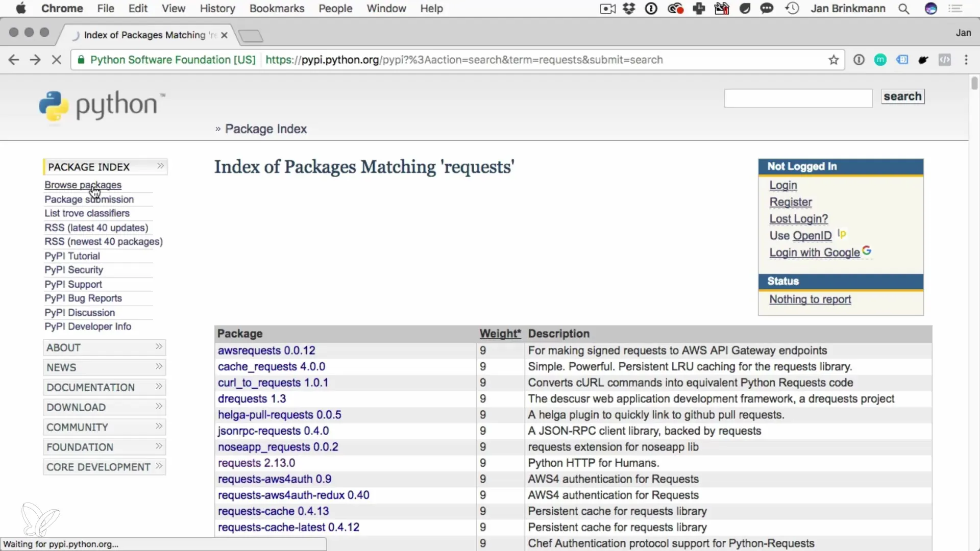Expand the DOCUMENTATION sidebar section
Image resolution: width=980 pixels, height=551 pixels.
point(104,387)
